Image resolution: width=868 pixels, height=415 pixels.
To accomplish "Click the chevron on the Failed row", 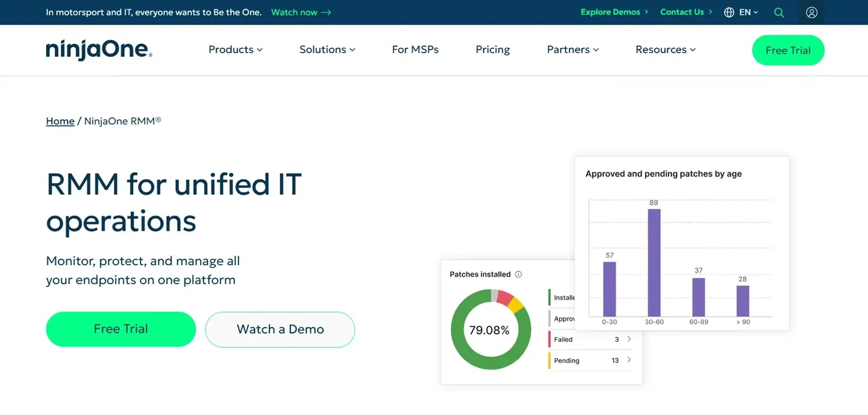I will pyautogui.click(x=629, y=339).
